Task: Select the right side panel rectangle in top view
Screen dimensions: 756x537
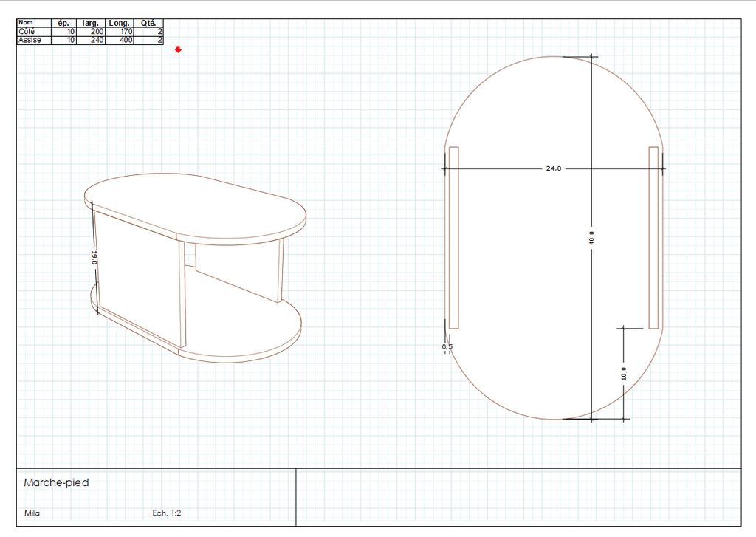Action: [x=653, y=237]
